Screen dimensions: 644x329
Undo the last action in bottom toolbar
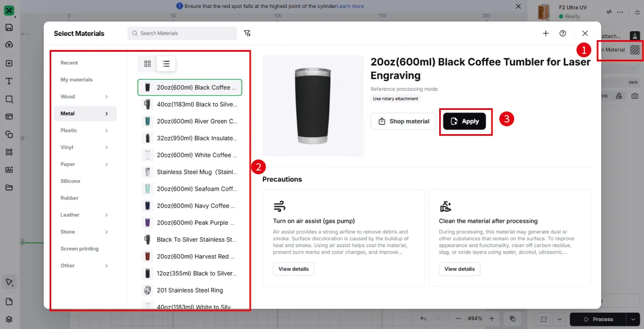(x=423, y=319)
